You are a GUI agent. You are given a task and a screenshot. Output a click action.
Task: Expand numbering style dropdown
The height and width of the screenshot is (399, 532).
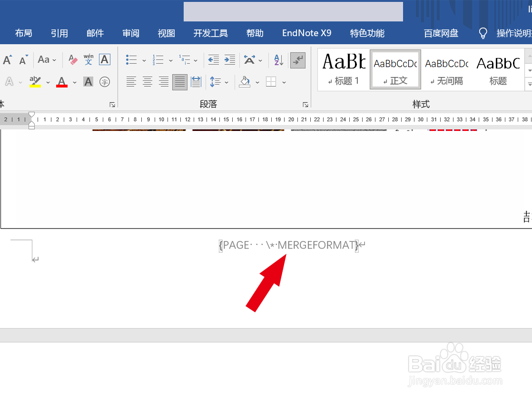(171, 60)
